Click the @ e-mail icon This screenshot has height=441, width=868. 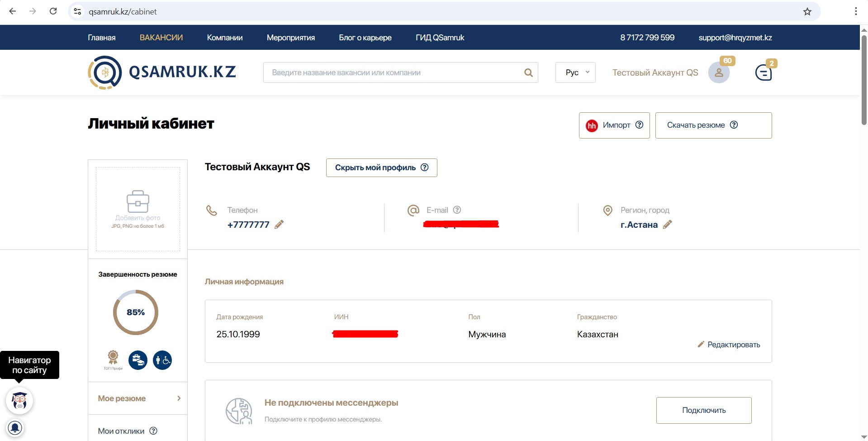[x=413, y=210]
